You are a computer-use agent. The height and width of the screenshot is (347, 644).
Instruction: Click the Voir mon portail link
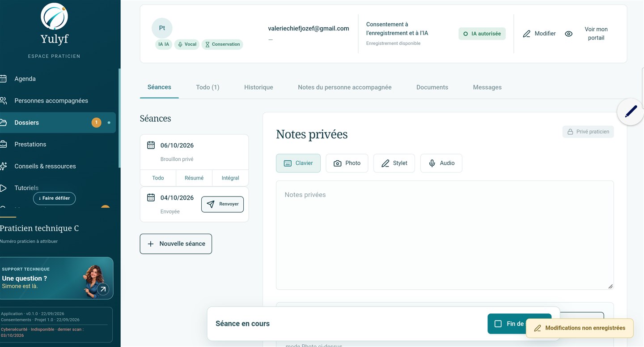(x=596, y=34)
